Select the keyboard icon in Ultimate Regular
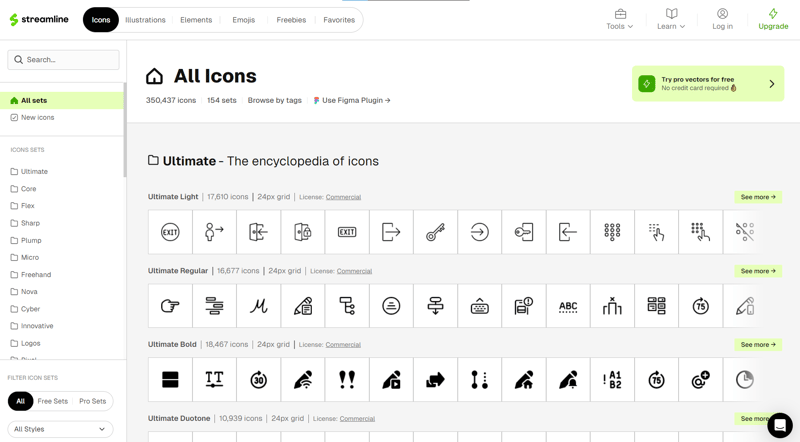The width and height of the screenshot is (800, 442). pyautogui.click(x=480, y=306)
